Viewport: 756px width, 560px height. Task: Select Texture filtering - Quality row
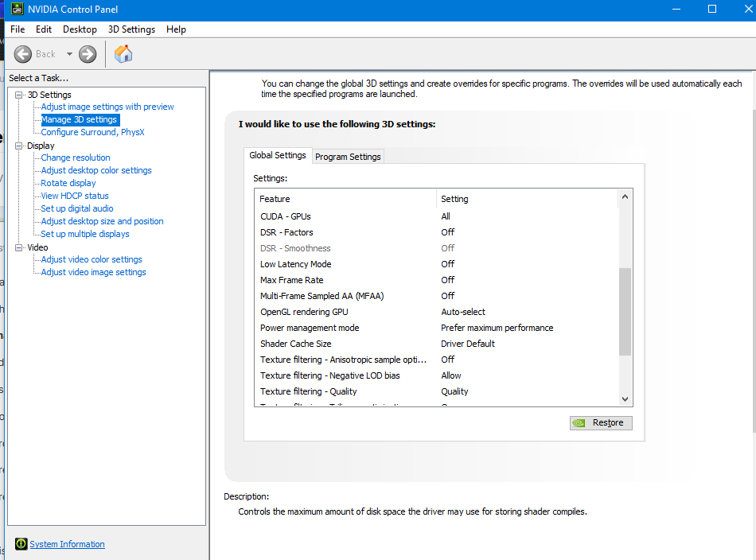[436, 391]
